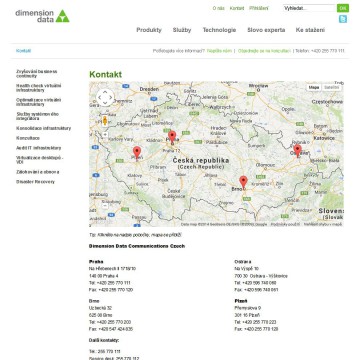Open the Technologie menu
360x360 pixels.
[x=219, y=30]
